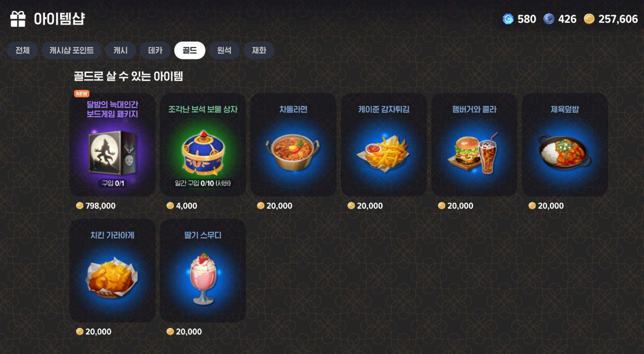
Task: Choose the Cajun french fries icon
Action: [x=383, y=153]
